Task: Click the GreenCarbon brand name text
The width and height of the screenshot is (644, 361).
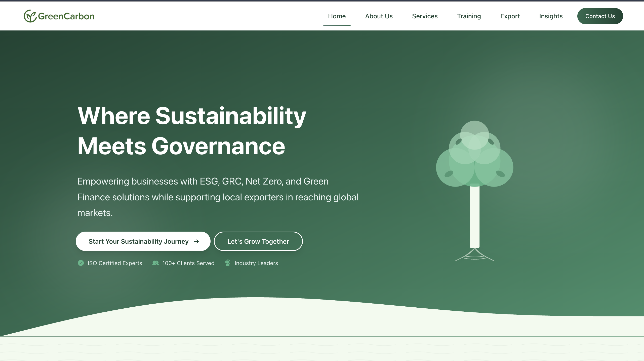Action: pyautogui.click(x=66, y=16)
